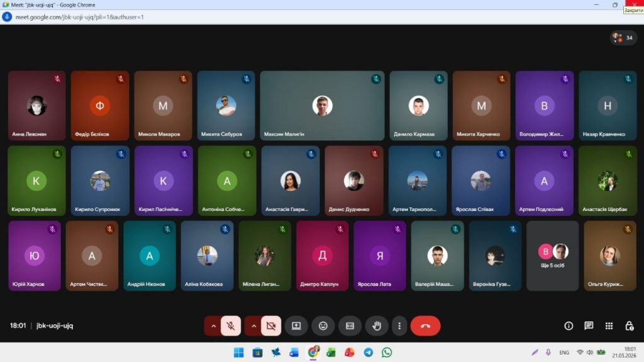The image size is (644, 362).
Task: Open the activities grid icon
Action: coord(609,326)
